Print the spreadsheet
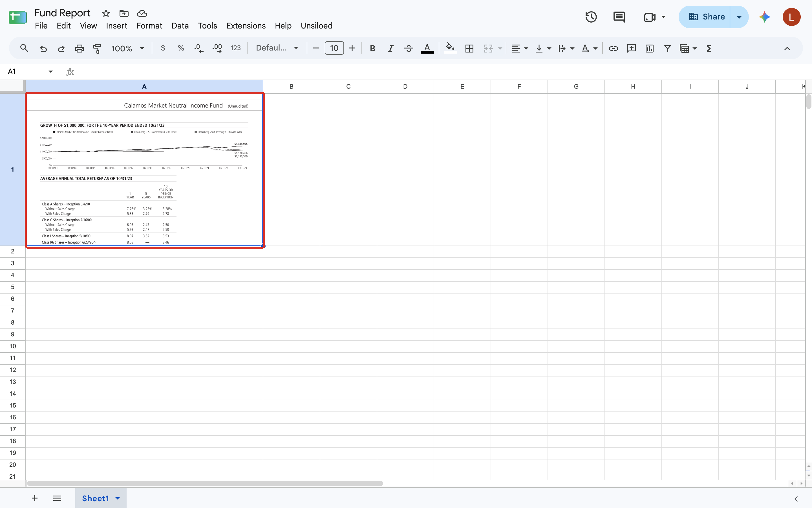 (x=79, y=48)
